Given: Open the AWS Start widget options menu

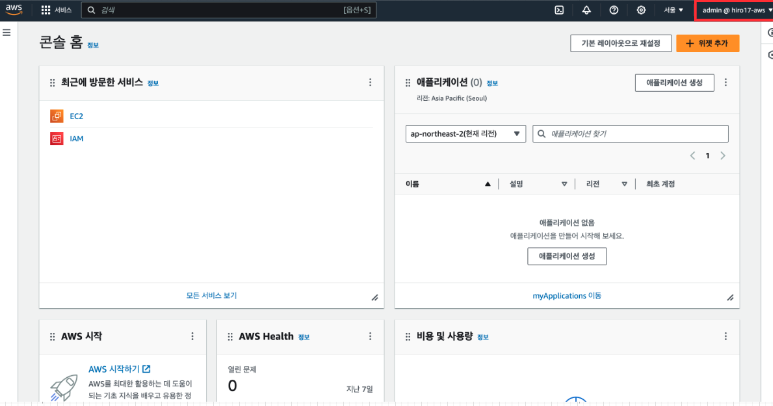Looking at the screenshot, I should point(192,336).
